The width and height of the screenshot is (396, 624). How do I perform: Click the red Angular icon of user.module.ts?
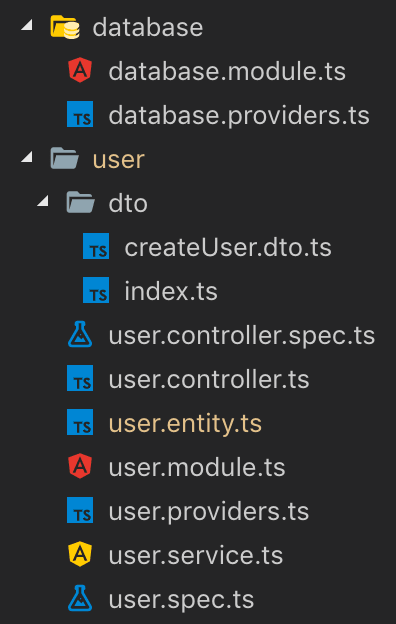click(x=80, y=466)
